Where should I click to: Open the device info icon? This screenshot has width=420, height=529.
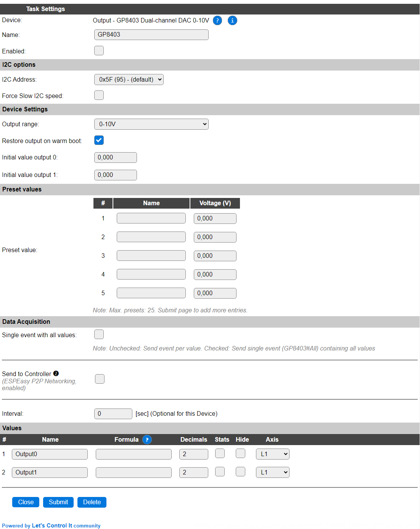pyautogui.click(x=232, y=21)
